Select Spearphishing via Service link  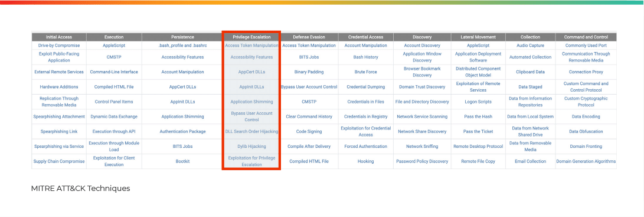(x=59, y=146)
